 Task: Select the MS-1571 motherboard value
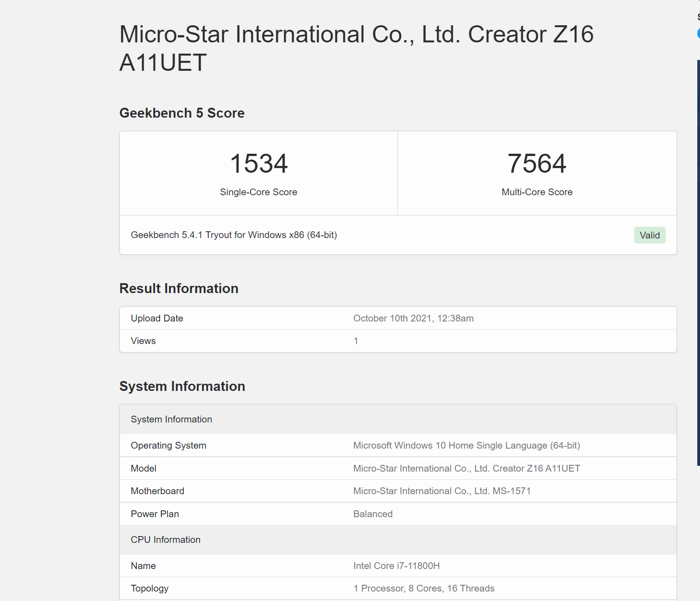point(442,491)
